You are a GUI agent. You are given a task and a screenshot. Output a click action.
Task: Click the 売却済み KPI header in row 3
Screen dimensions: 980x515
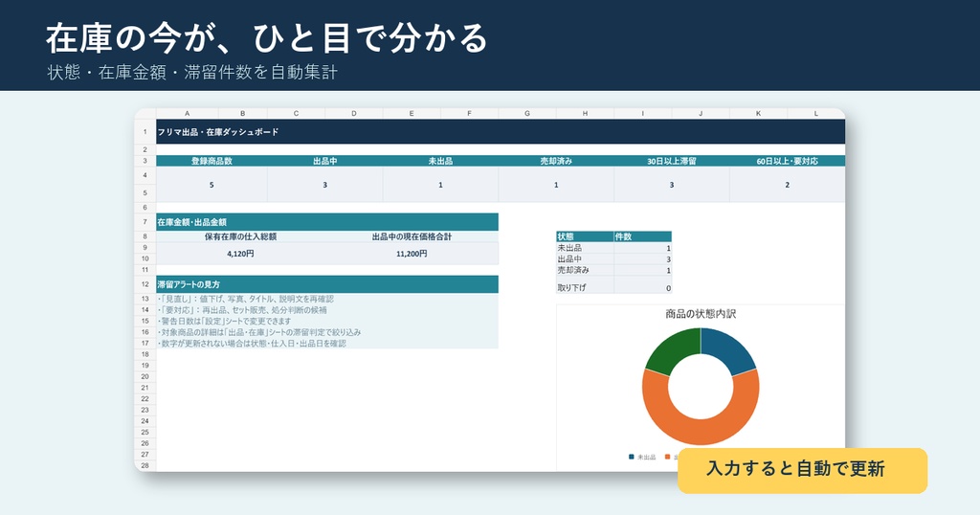[556, 161]
